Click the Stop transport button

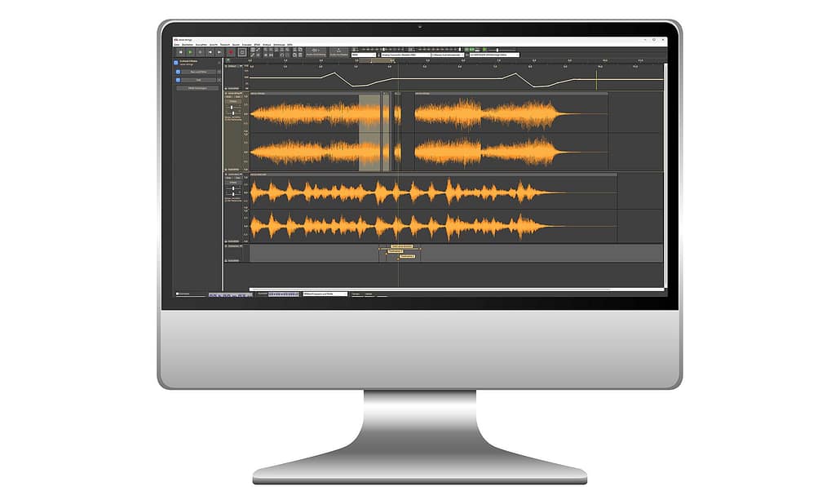coord(200,51)
